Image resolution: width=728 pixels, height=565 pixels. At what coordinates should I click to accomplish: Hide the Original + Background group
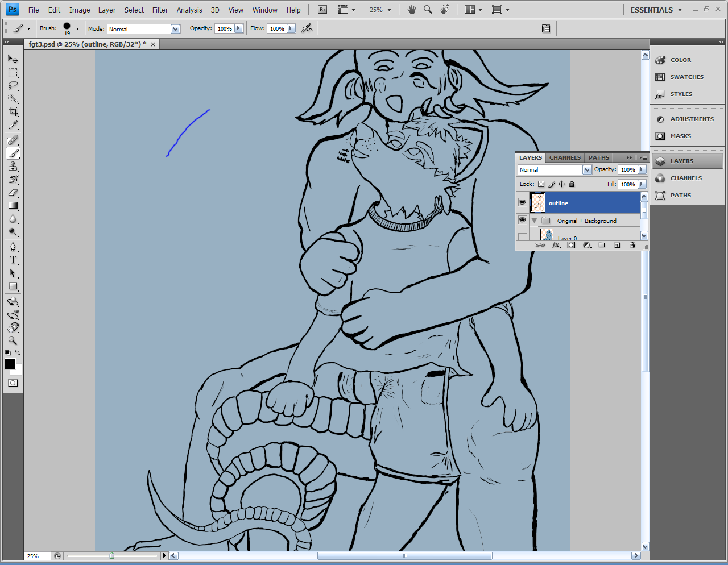[522, 220]
